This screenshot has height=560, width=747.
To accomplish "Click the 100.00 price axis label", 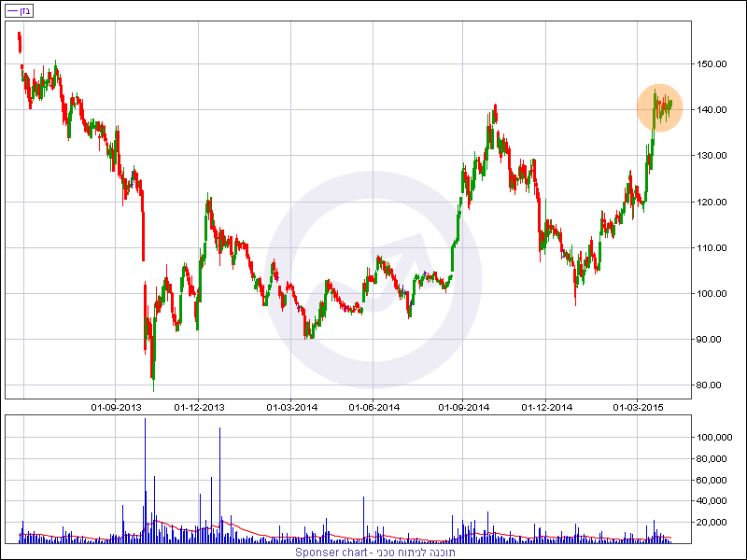I will pyautogui.click(x=712, y=294).
